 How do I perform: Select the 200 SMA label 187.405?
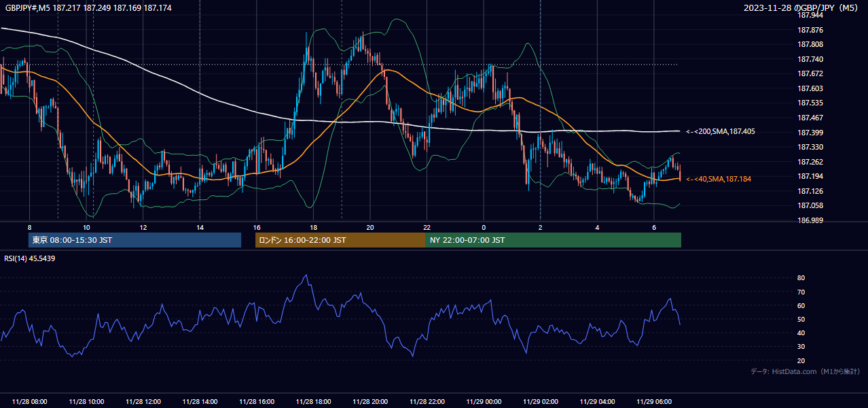(721, 131)
